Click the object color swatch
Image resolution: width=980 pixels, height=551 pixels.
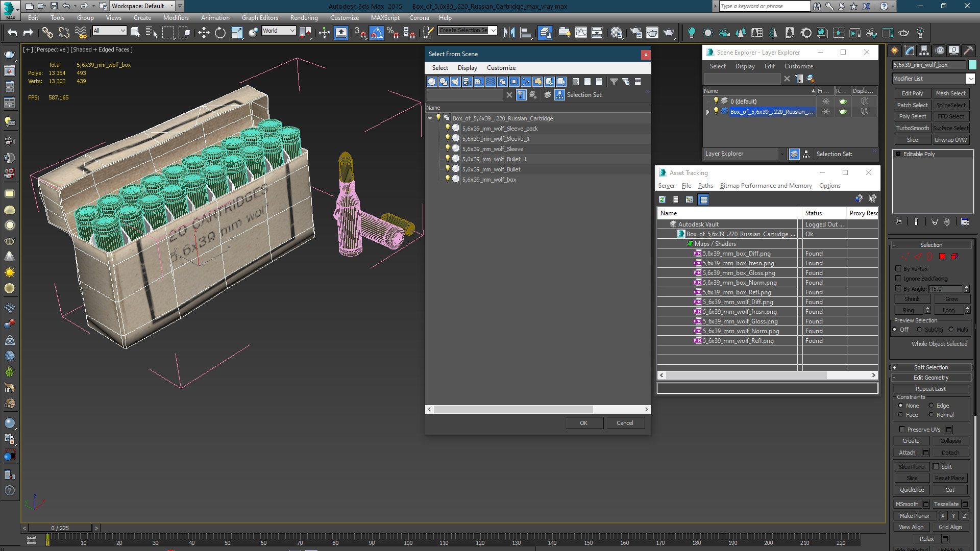pos(973,65)
